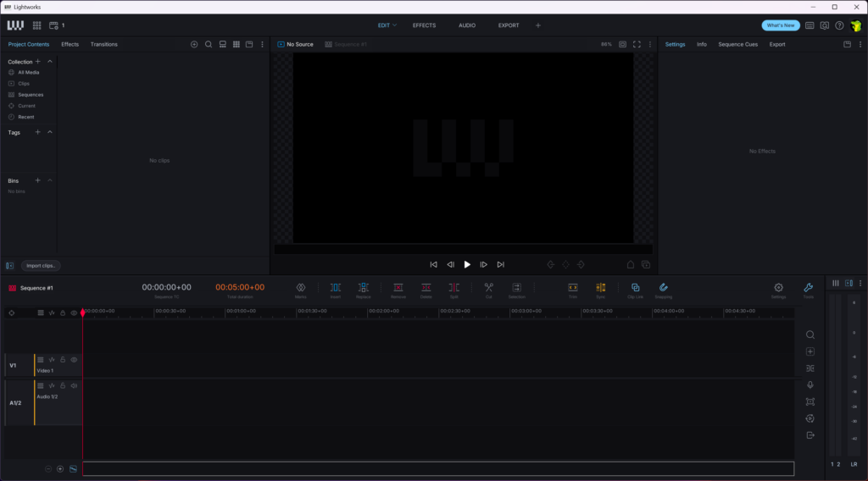Image resolution: width=868 pixels, height=481 pixels.
Task: Switch to the EXPORT workspace
Action: [x=509, y=25]
